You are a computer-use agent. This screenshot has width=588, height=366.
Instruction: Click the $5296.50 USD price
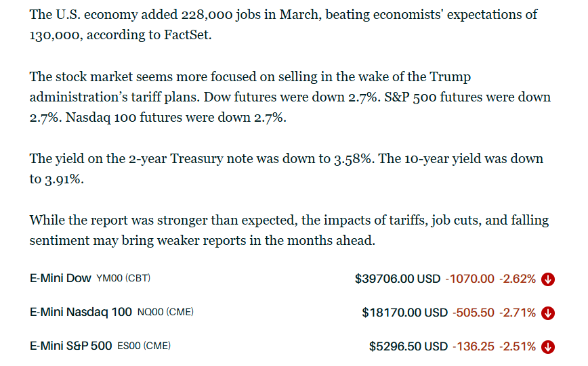408,346
